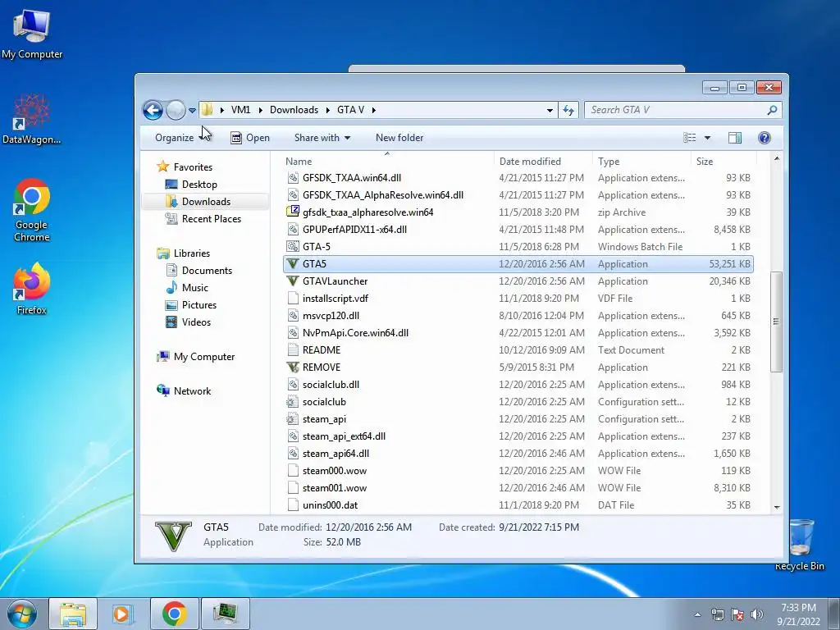Image resolution: width=840 pixels, height=630 pixels.
Task: Change your view icon button
Action: click(x=689, y=138)
